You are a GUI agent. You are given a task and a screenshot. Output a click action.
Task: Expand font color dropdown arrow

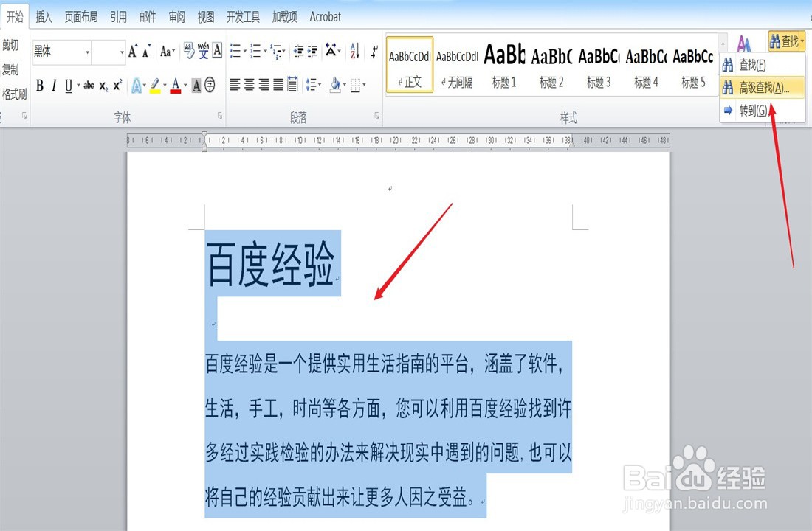tap(185, 86)
